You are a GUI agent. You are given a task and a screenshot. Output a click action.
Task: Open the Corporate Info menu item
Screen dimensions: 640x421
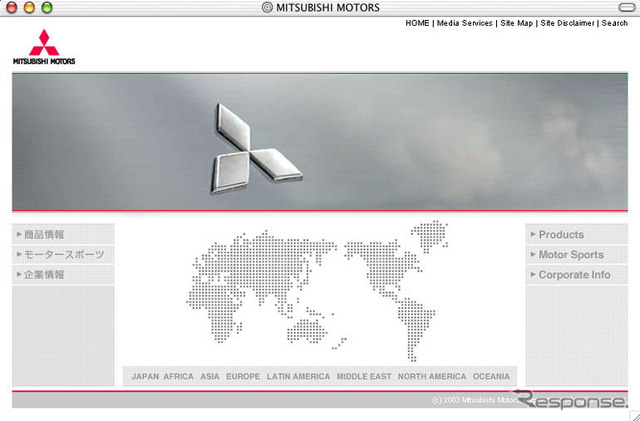[576, 274]
